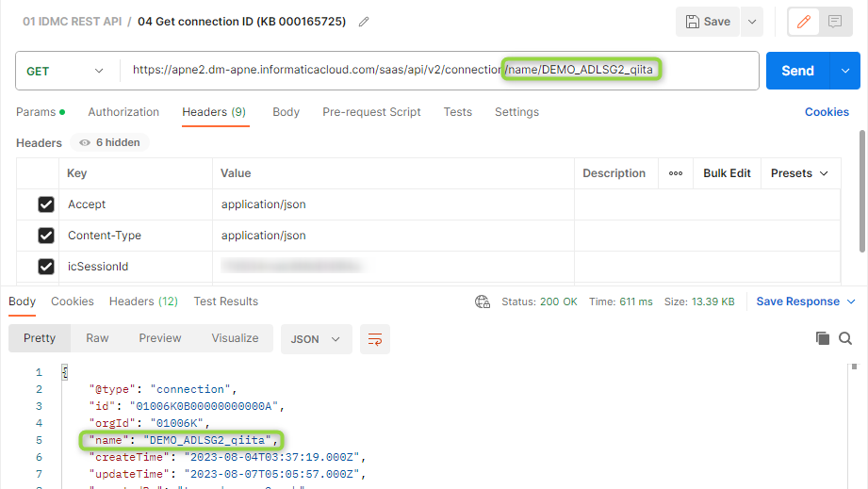Open the Authorization tab
The height and width of the screenshot is (489, 868).
click(x=123, y=112)
